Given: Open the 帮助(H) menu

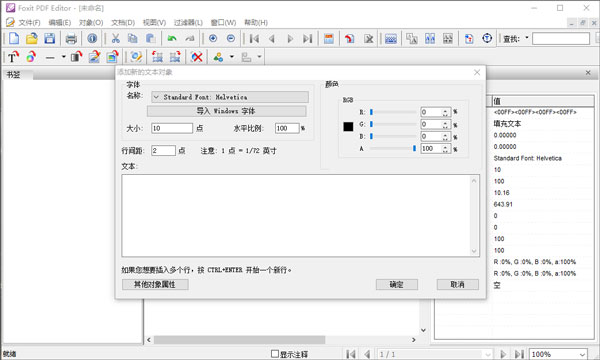Looking at the screenshot, I should click(256, 23).
